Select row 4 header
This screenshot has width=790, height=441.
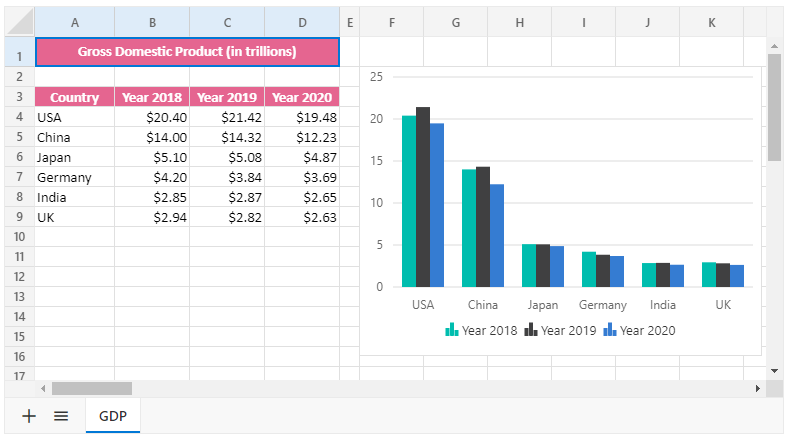tap(19, 117)
